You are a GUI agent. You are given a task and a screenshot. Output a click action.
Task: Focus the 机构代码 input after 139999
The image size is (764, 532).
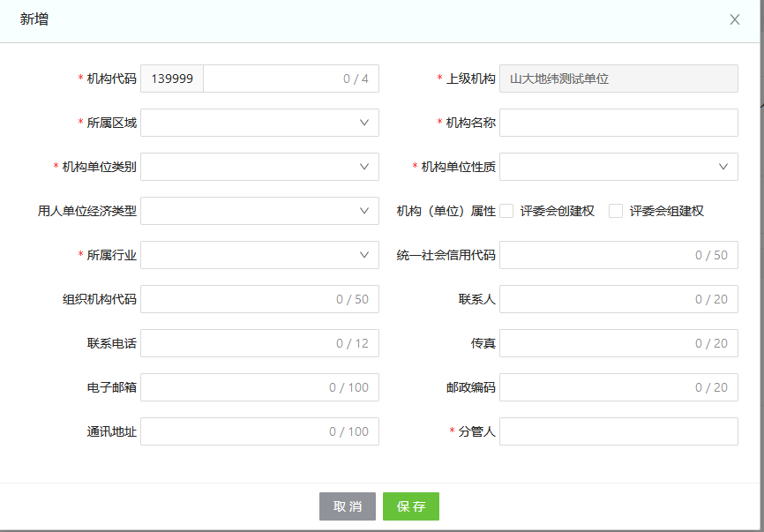click(x=269, y=79)
